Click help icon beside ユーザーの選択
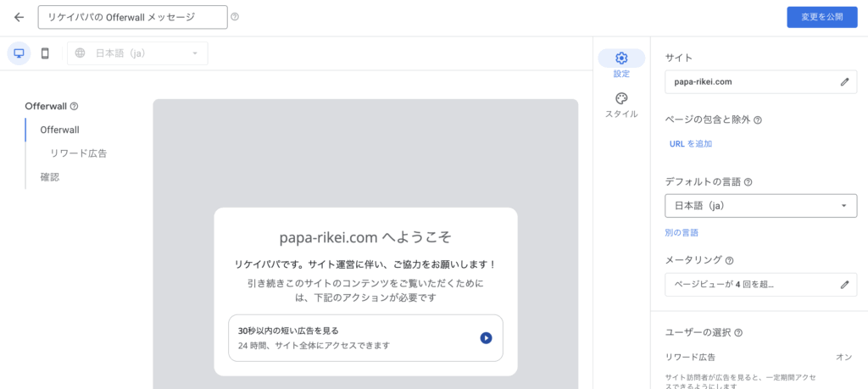Image resolution: width=868 pixels, height=389 pixels. pos(738,333)
